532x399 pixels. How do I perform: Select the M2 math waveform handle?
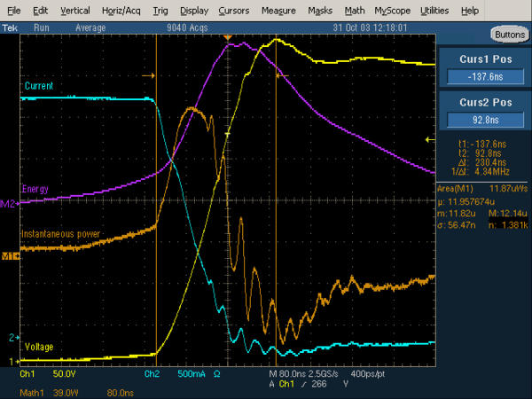(10, 205)
